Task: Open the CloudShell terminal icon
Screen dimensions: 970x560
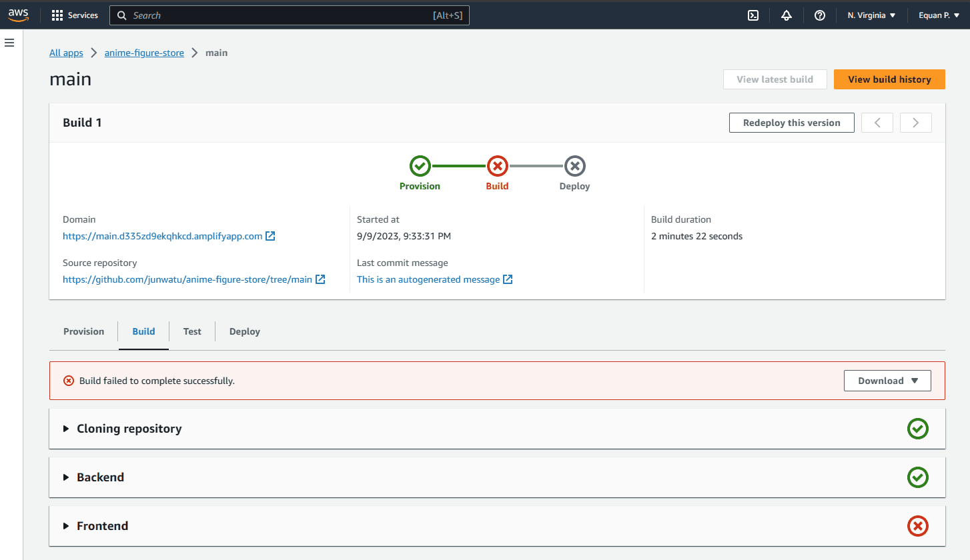Action: [753, 15]
